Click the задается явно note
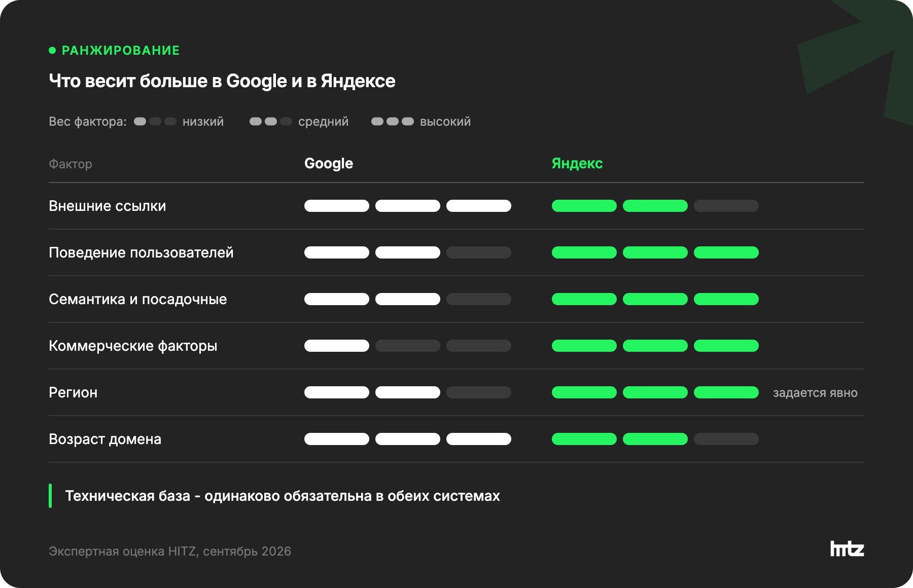 pos(815,393)
